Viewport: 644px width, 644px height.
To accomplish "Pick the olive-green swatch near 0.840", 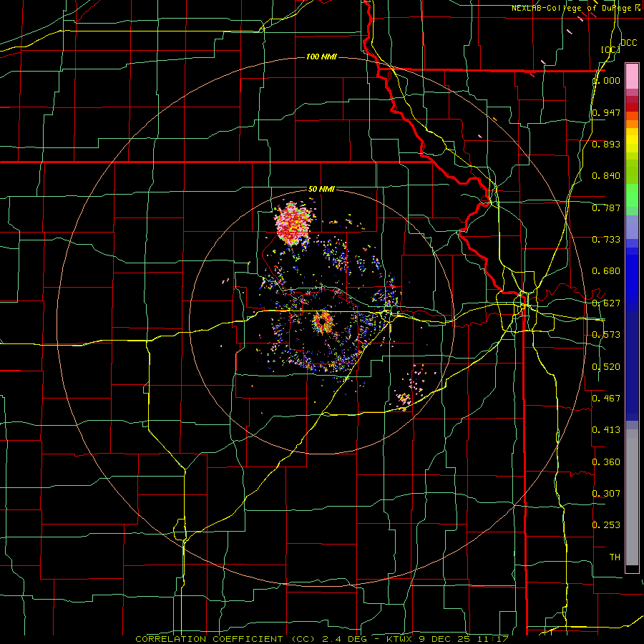I will pyautogui.click(x=632, y=171).
